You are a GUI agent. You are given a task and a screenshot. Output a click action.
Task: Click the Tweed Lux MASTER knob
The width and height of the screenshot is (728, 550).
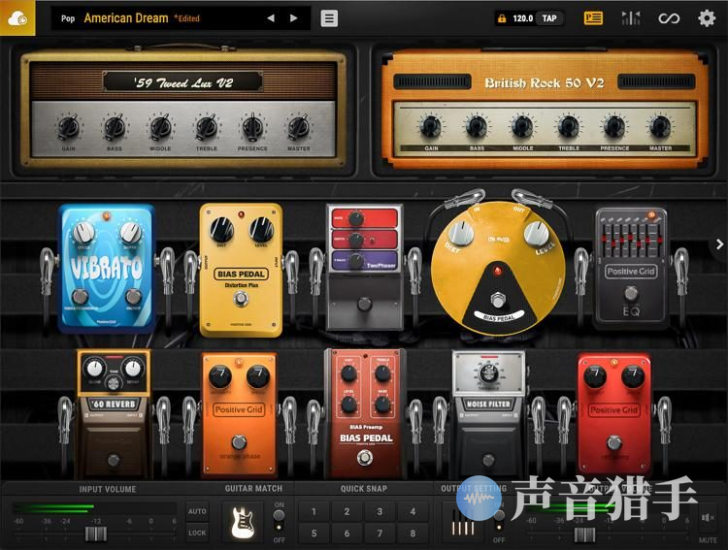(298, 127)
